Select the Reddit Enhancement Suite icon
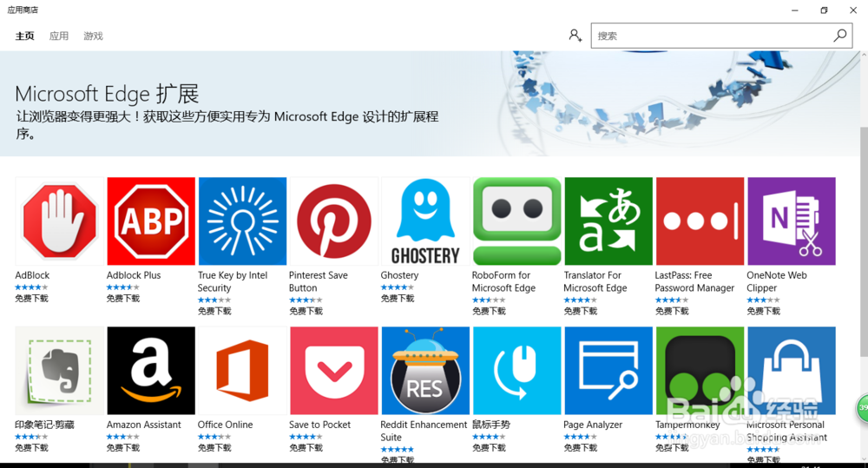 425,371
